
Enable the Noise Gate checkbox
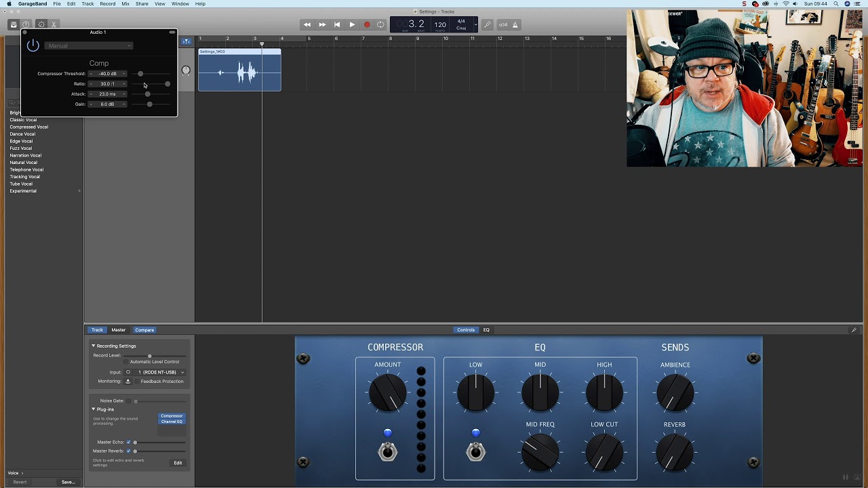[x=128, y=401]
